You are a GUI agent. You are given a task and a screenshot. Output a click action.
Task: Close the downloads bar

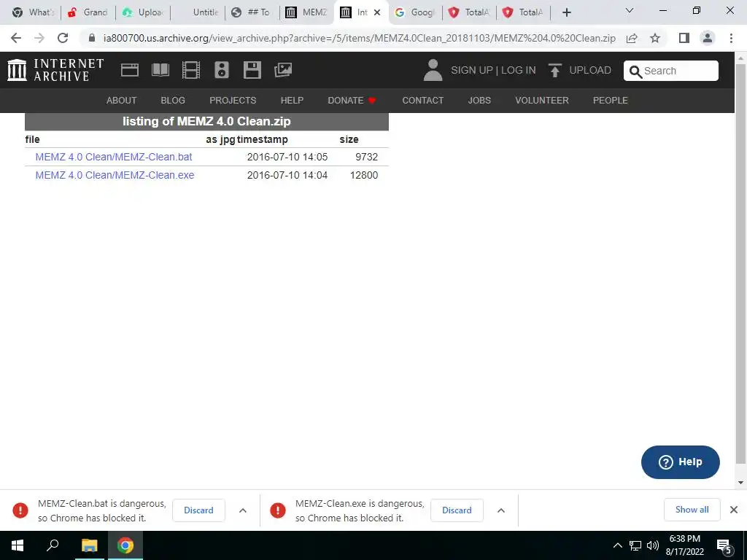click(734, 510)
